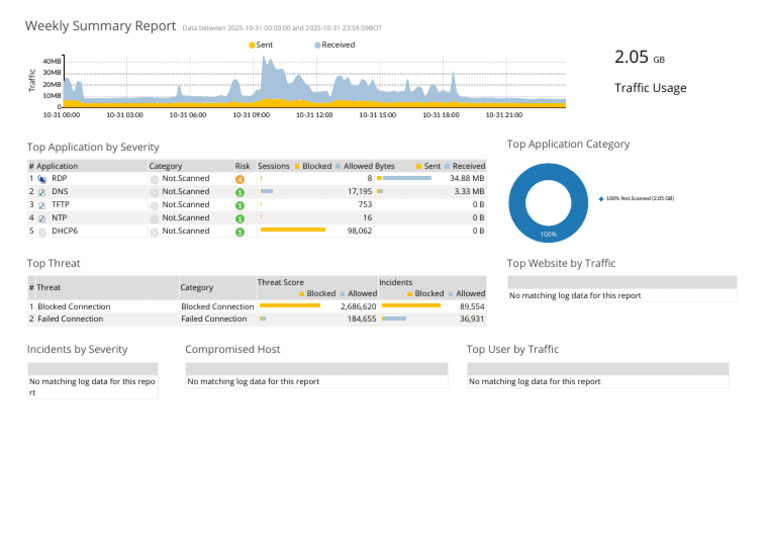This screenshot has height=543, width=768.
Task: Click the Allowed swatch under Incidents
Action: (451, 294)
